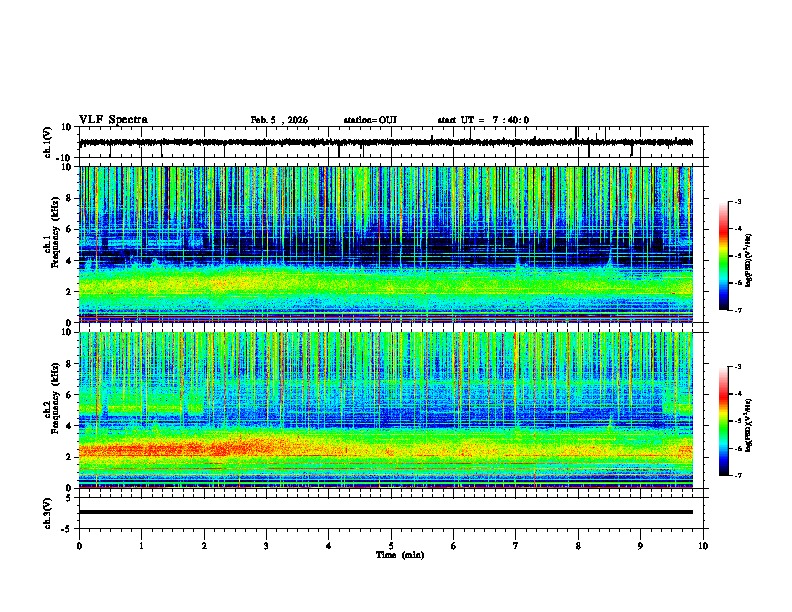Click time axis tick label "1"

click(x=142, y=546)
